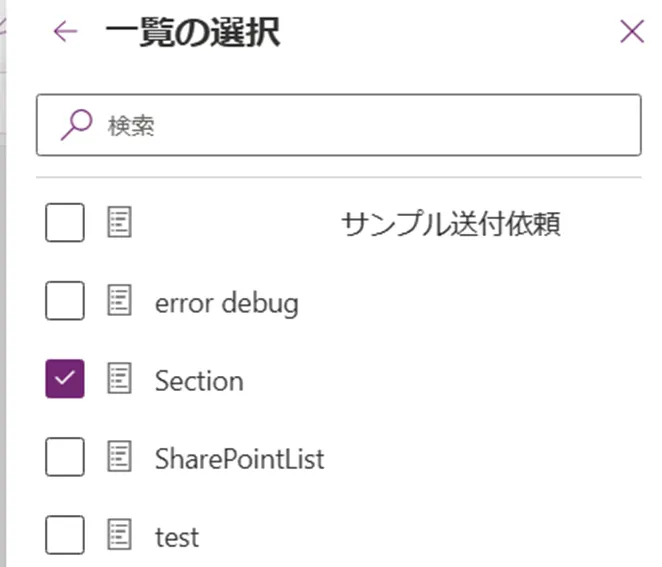The height and width of the screenshot is (567, 662).
Task: Click the Section list name
Action: click(199, 381)
